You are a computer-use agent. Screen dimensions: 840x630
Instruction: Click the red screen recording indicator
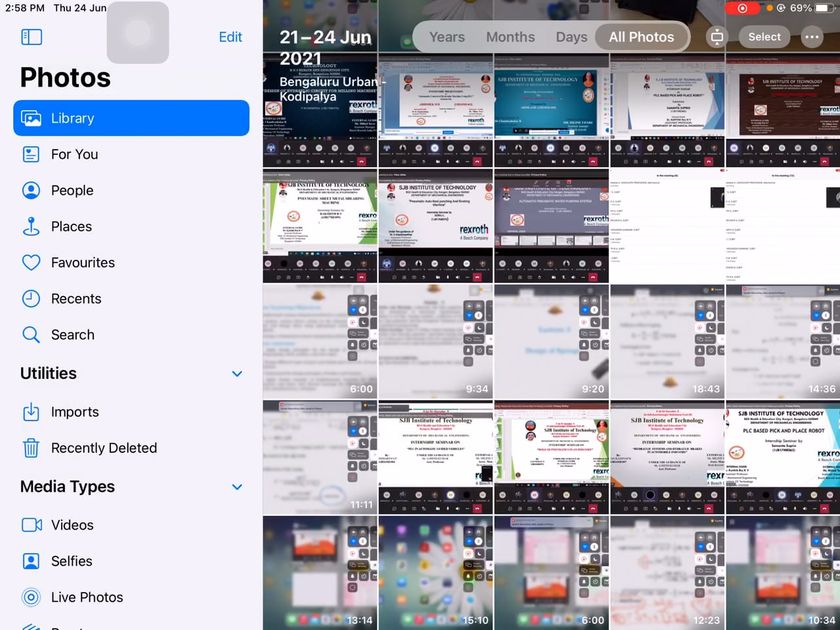pyautogui.click(x=743, y=9)
